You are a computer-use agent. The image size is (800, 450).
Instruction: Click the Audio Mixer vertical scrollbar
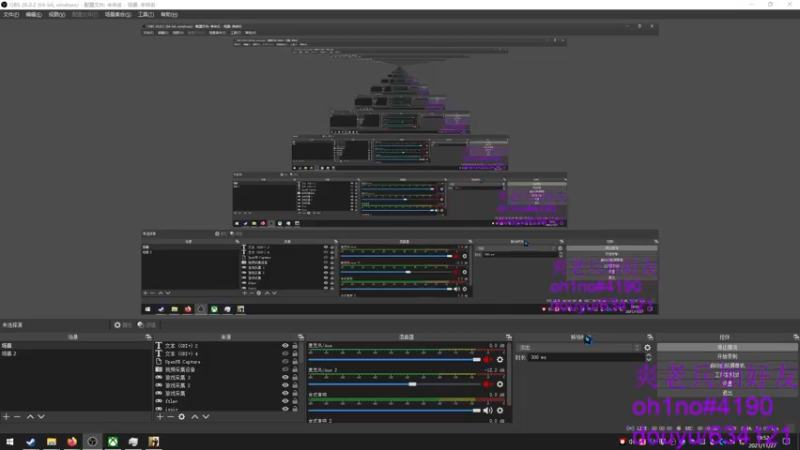pyautogui.click(x=509, y=374)
